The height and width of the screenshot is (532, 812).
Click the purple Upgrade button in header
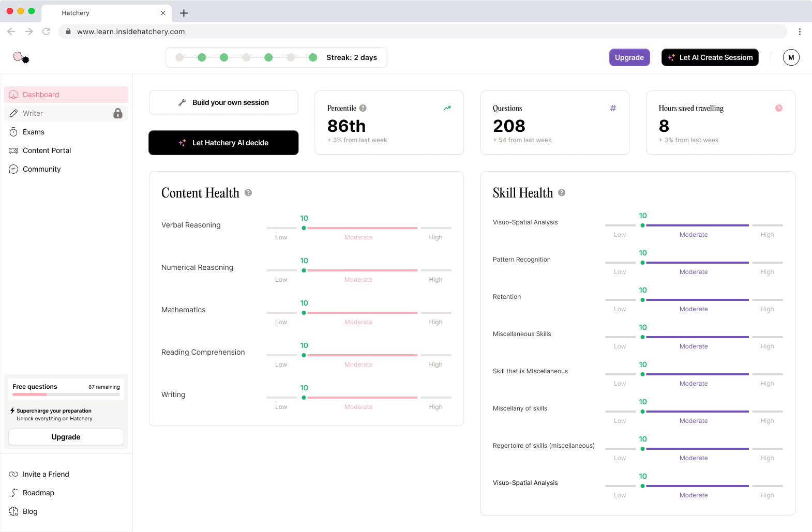tap(629, 57)
